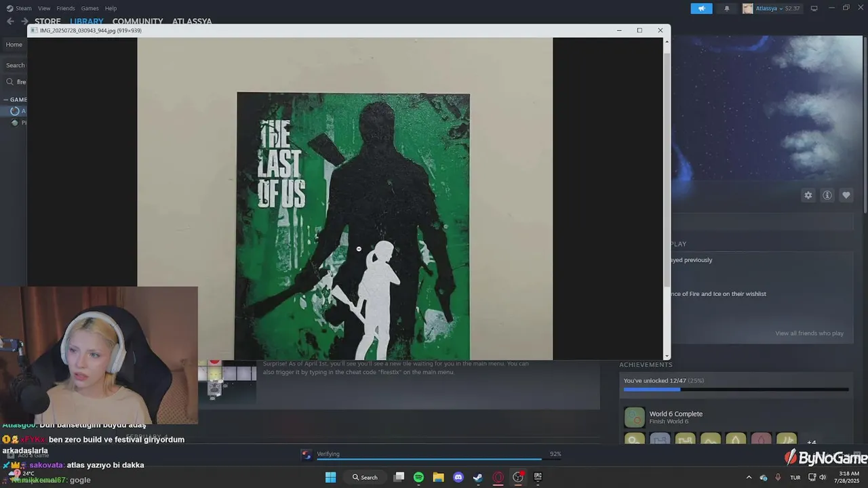Open Epic Games Launcher from the taskbar
Viewport: 868px width, 488px height.
pyautogui.click(x=538, y=477)
